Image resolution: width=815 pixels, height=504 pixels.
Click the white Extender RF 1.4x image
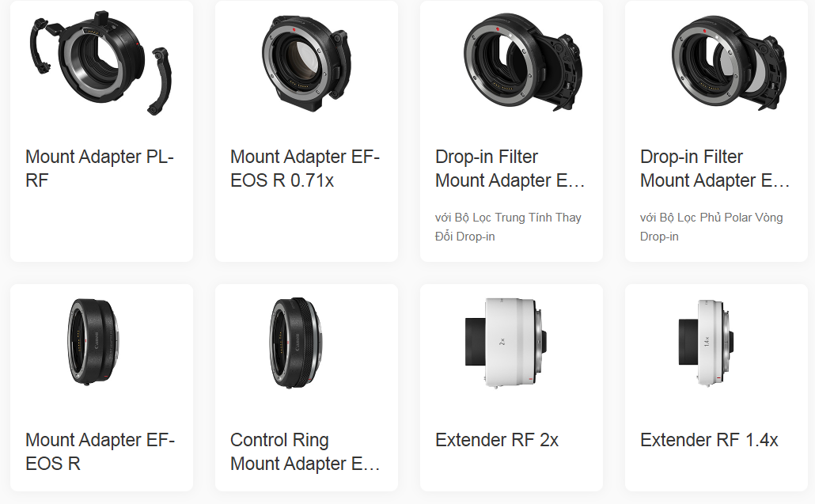pyautogui.click(x=707, y=342)
